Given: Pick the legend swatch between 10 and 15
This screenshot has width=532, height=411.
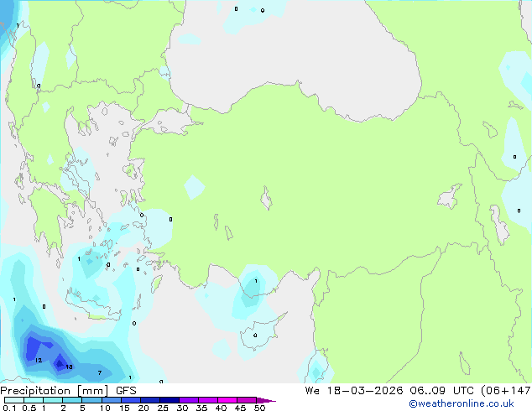Looking at the screenshot, I should coord(112,400).
